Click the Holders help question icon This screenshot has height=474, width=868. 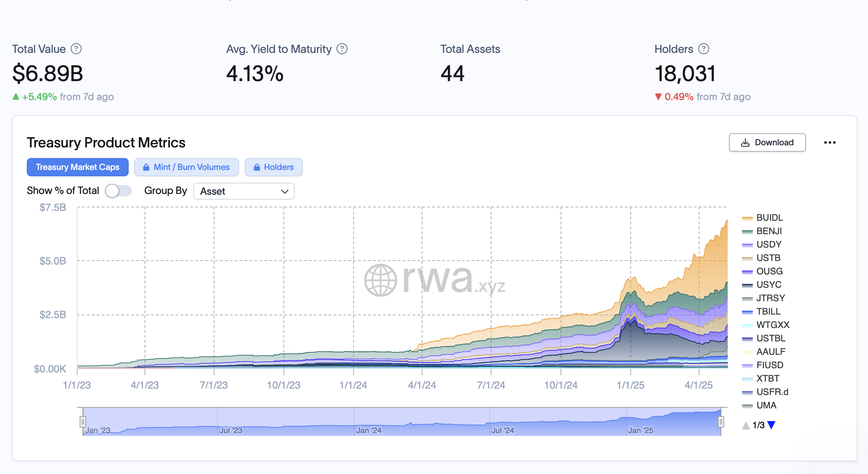pos(704,49)
